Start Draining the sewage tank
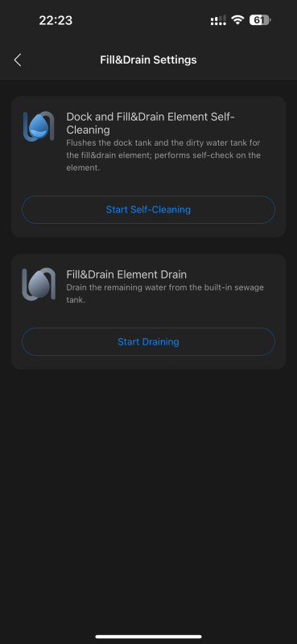This screenshot has width=297, height=644. click(x=148, y=341)
